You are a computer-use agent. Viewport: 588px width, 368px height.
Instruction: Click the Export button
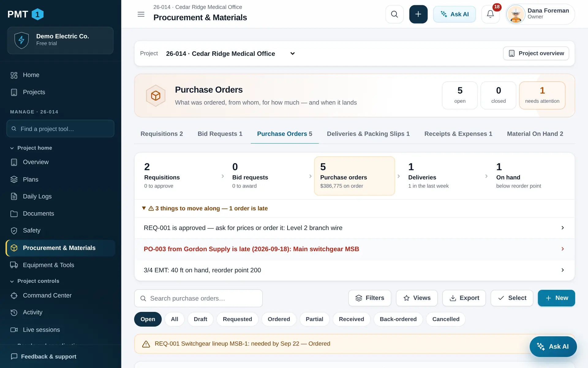click(x=464, y=298)
